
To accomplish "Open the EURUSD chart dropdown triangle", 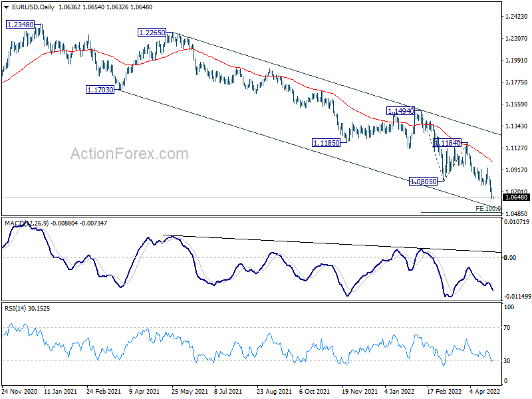I will [x=6, y=7].
